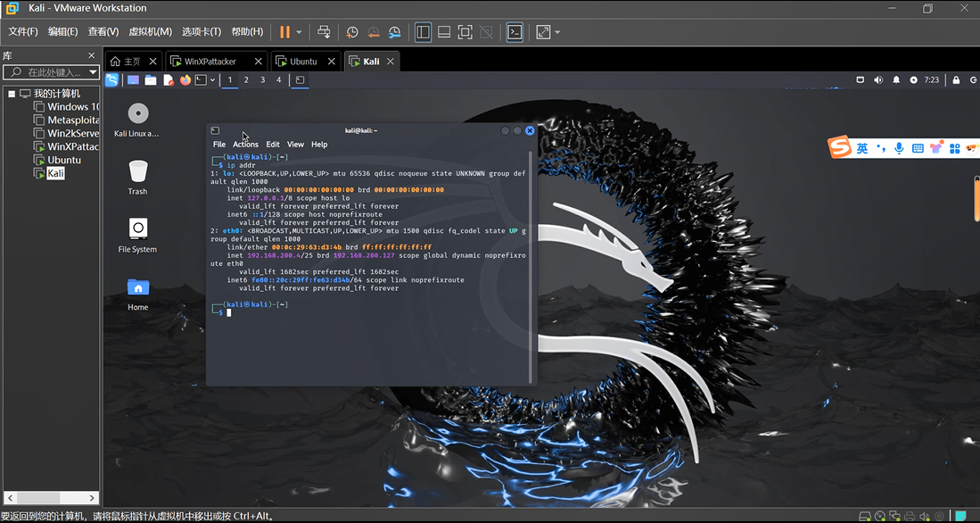980x523 pixels.
Task: Toggle the library sidebar view
Action: coord(424,32)
